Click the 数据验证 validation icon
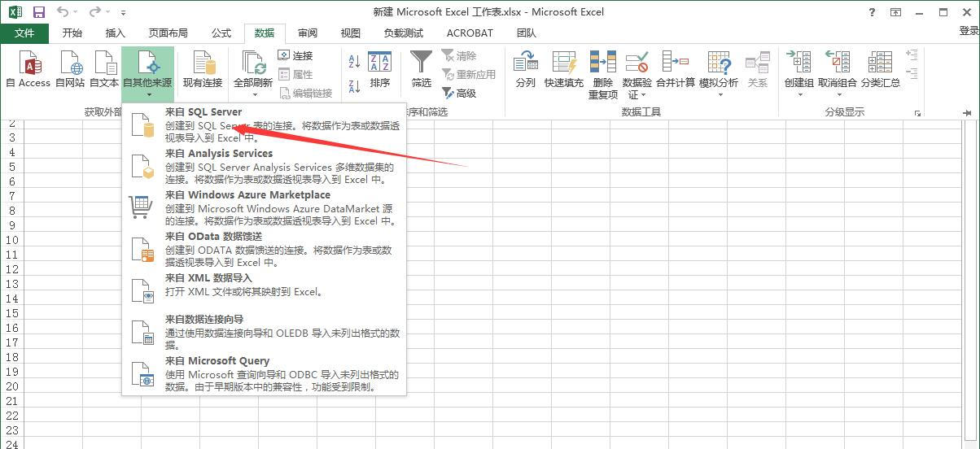The height and width of the screenshot is (449, 980). pyautogui.click(x=637, y=63)
